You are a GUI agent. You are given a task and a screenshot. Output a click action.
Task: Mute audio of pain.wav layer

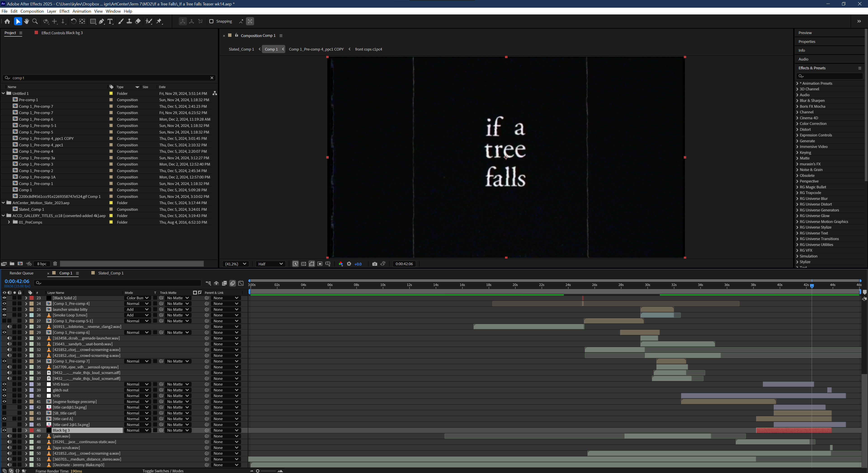[9, 436]
